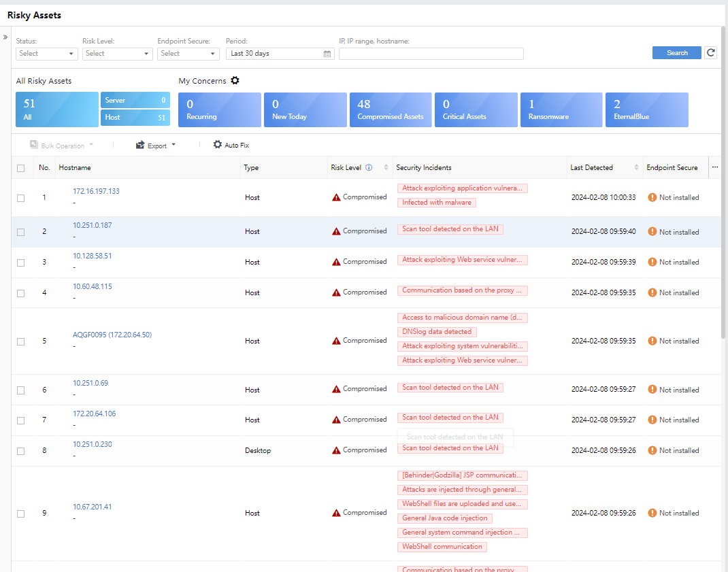Open the Endpoint Secure dropdown

tap(188, 54)
